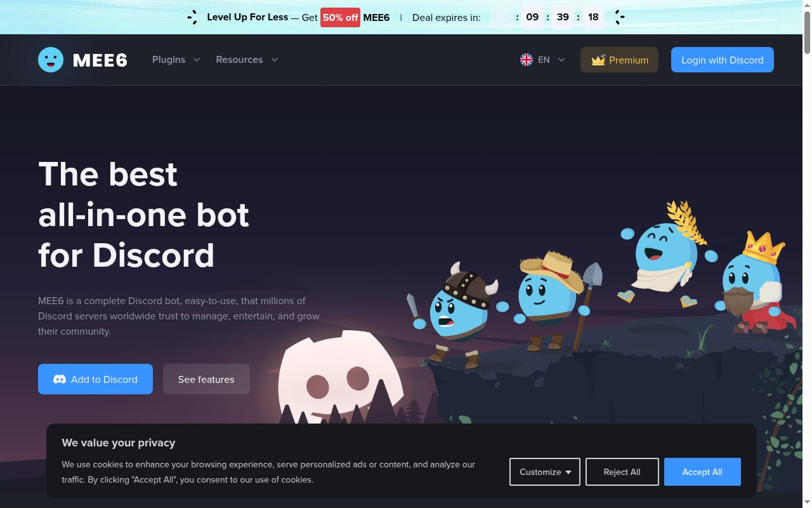Click the page vertical scrollbar thumb
This screenshot has height=508, width=812.
[x=807, y=32]
